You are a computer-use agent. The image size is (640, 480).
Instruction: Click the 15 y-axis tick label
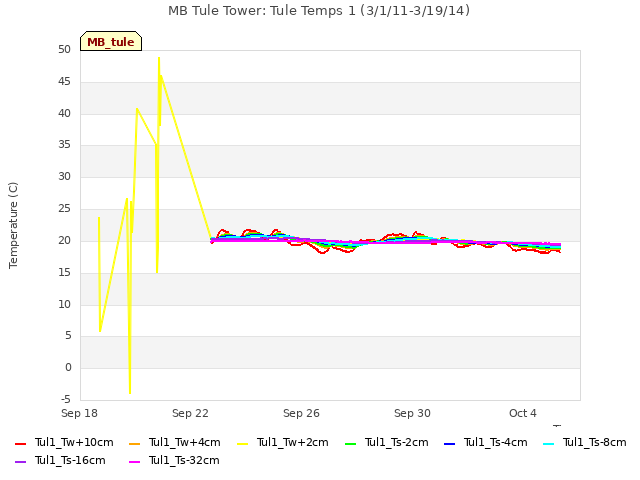point(64,272)
